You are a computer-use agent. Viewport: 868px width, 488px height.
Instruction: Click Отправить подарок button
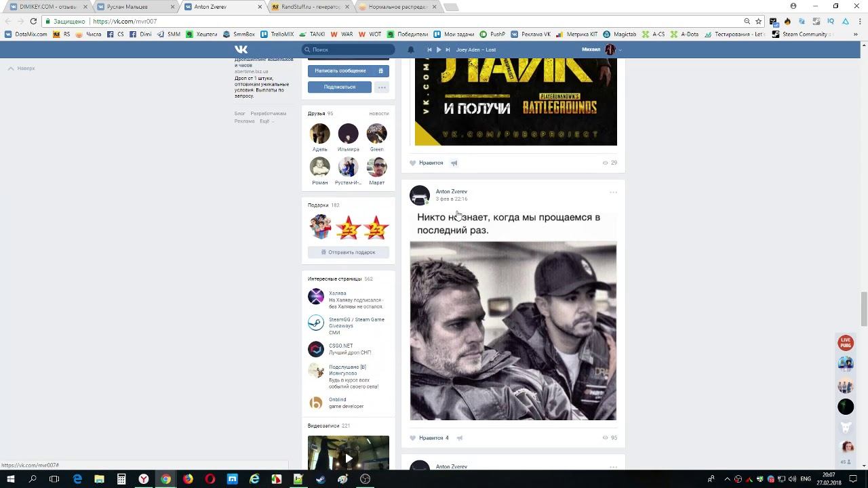pyautogui.click(x=349, y=252)
